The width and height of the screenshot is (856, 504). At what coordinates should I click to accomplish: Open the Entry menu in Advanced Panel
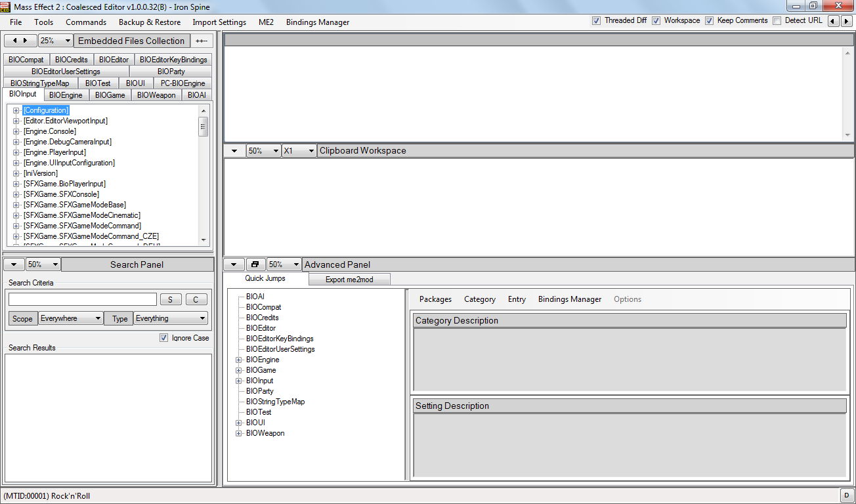pyautogui.click(x=517, y=299)
